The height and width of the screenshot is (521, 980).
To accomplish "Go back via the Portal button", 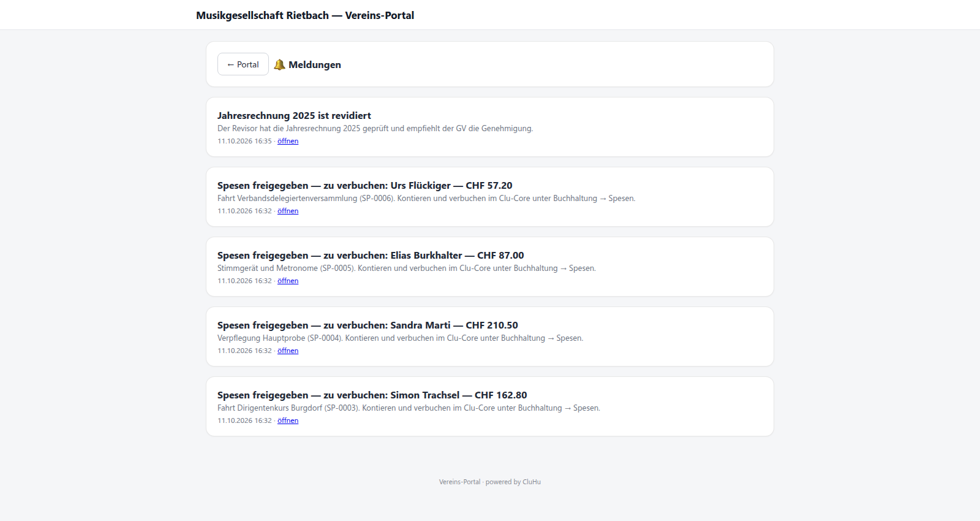I will click(x=243, y=64).
